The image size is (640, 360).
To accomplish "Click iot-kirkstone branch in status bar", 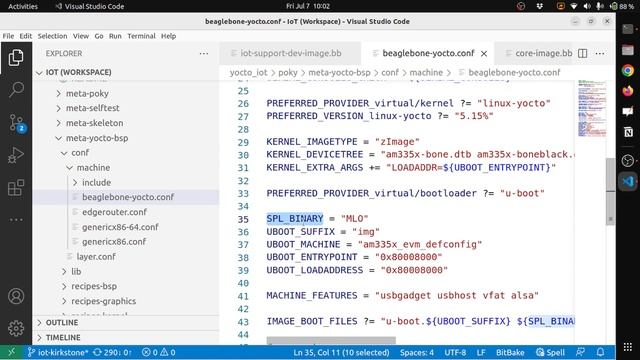I will coord(58,352).
